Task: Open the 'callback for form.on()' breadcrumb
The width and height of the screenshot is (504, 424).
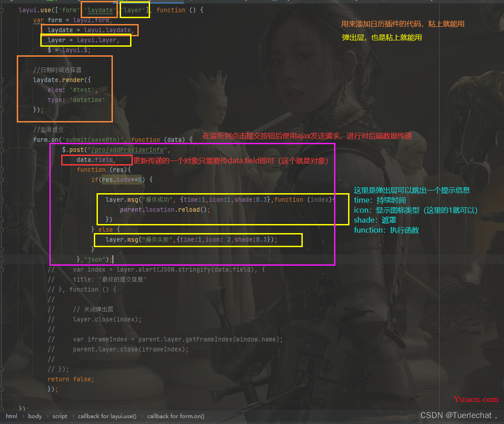Action: [x=176, y=416]
